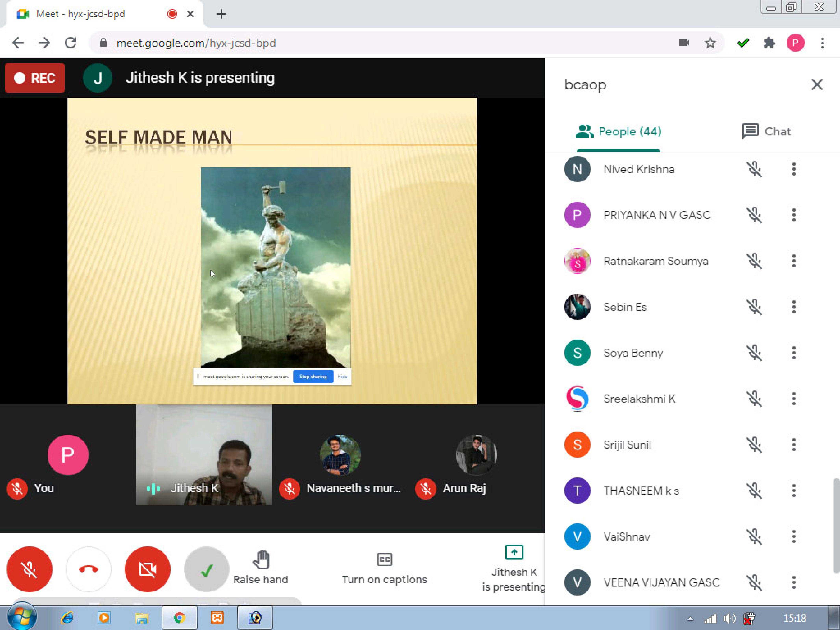Close the Meet browser tab
Image resolution: width=840 pixels, height=630 pixels.
[x=190, y=14]
